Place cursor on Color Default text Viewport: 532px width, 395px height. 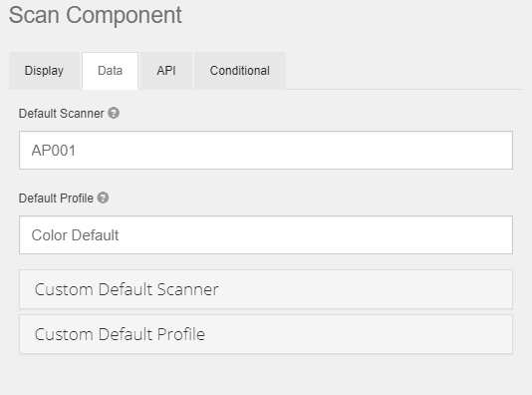click(x=75, y=235)
